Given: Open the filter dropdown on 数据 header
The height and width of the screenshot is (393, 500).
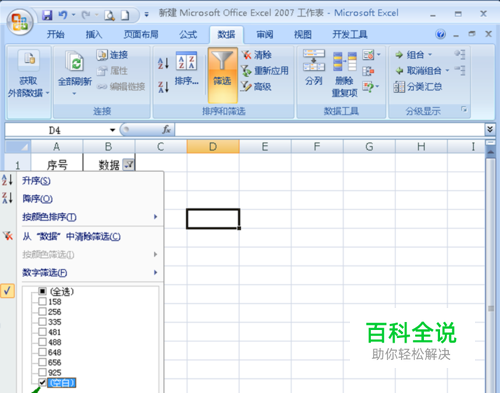Looking at the screenshot, I should [129, 164].
